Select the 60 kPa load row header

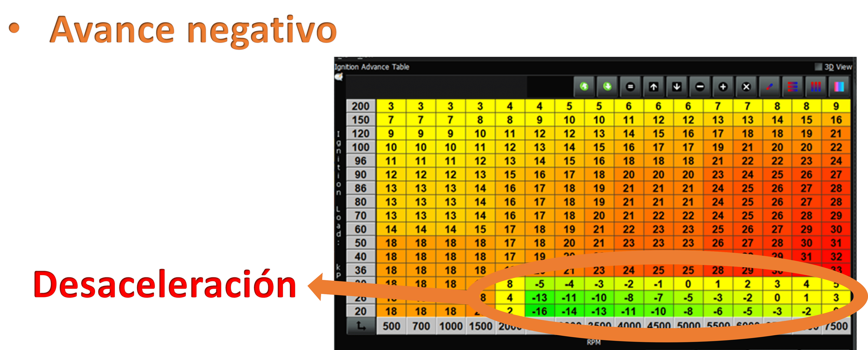click(x=361, y=229)
